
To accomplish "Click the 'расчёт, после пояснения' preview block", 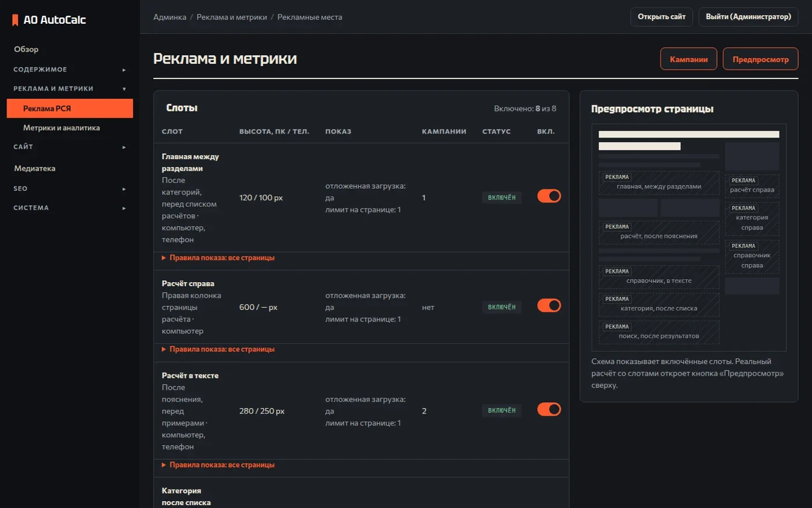I will (x=659, y=232).
